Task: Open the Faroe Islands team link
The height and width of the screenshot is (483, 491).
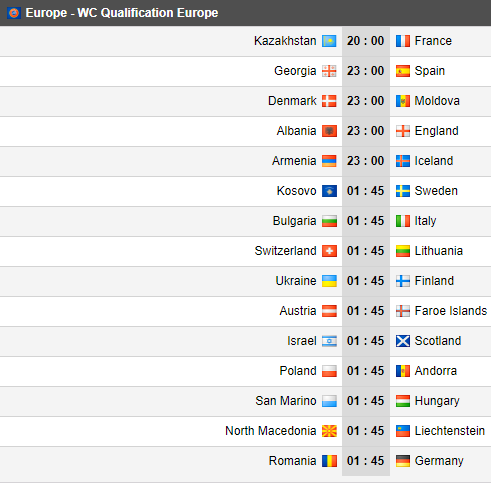Action: pos(451,311)
